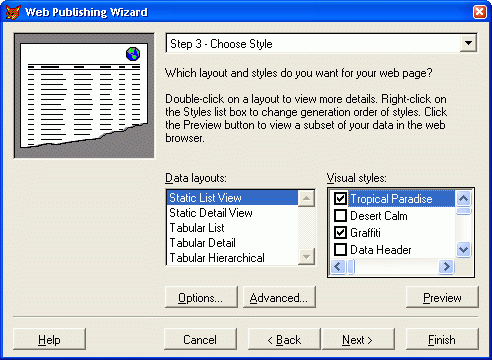492x360 pixels.
Task: Uncheck the Tropical Paradise style checkbox
Action: click(x=340, y=199)
